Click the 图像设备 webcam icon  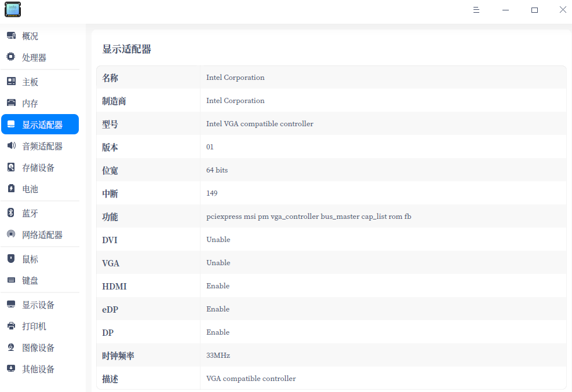click(12, 347)
